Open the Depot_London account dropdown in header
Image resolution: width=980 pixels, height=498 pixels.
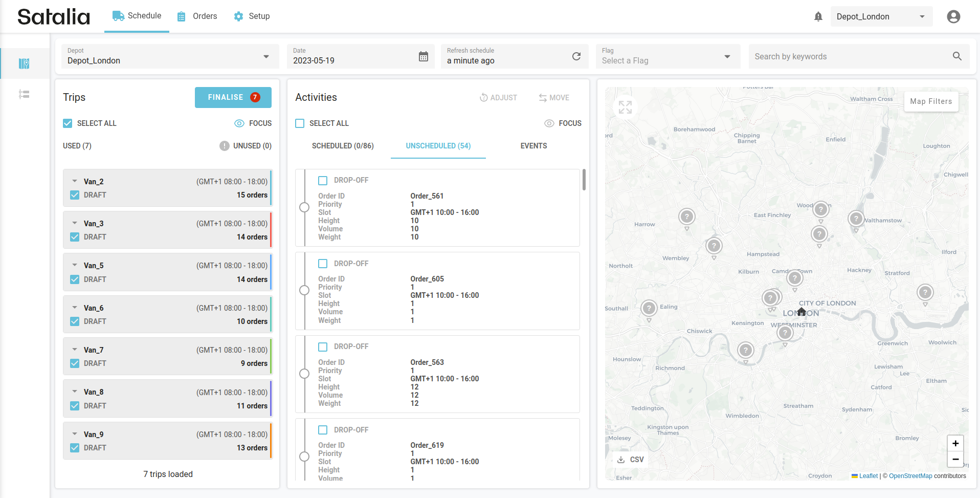click(881, 16)
